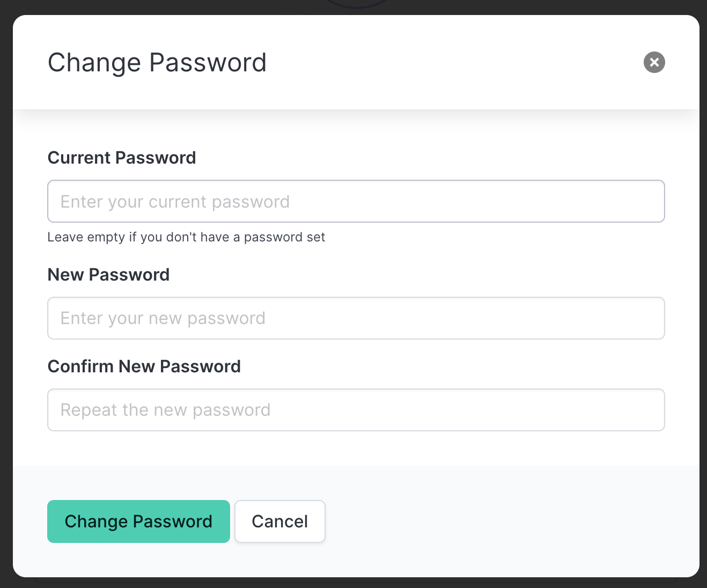Click the Change Password submit button
Screen dimensions: 707x588
(138, 521)
